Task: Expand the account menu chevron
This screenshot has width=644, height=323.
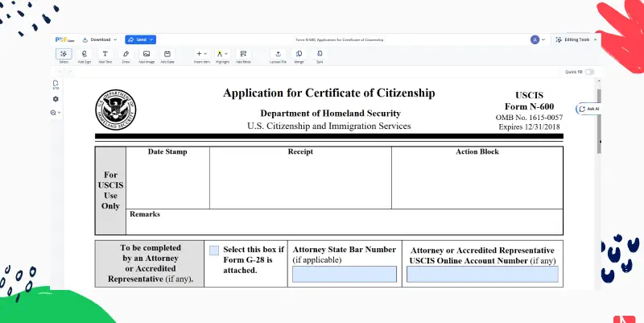Action: [543, 39]
